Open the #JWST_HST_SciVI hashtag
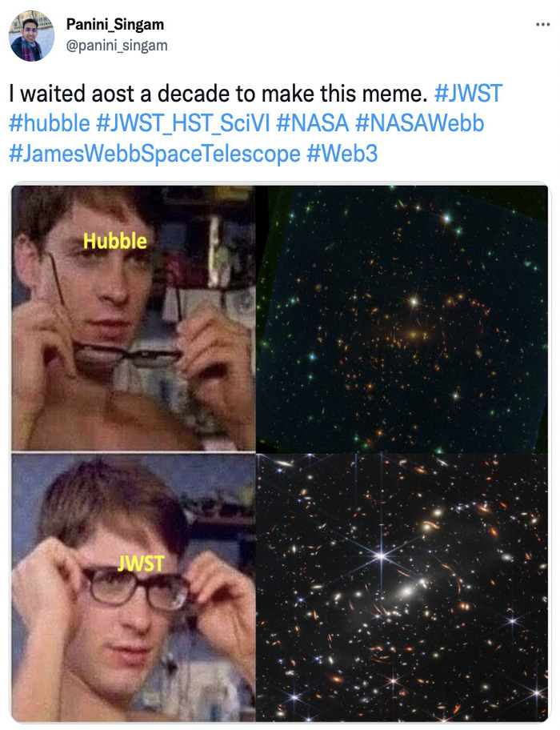 click(x=183, y=123)
